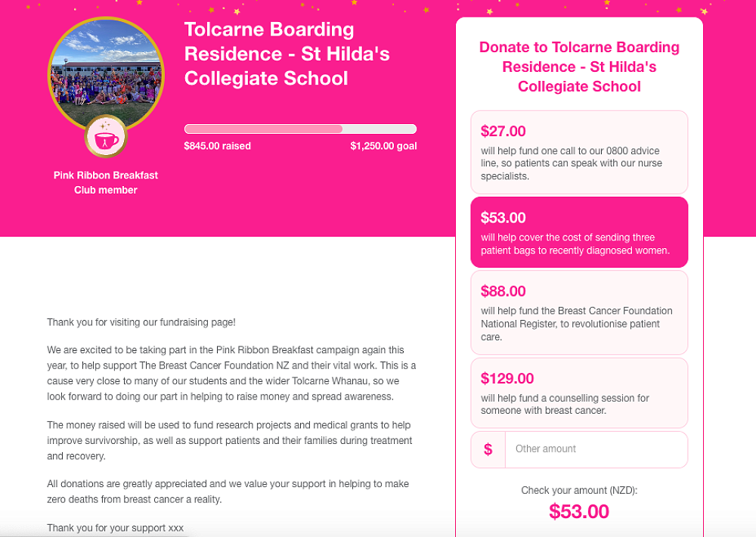Pick the $129.00 counselling session donation
The image size is (756, 537).
[579, 393]
